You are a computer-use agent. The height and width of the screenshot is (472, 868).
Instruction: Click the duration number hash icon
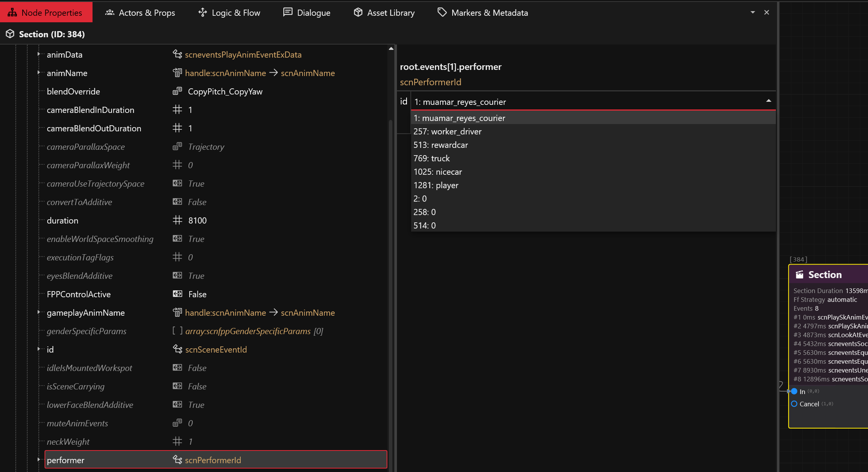point(177,220)
